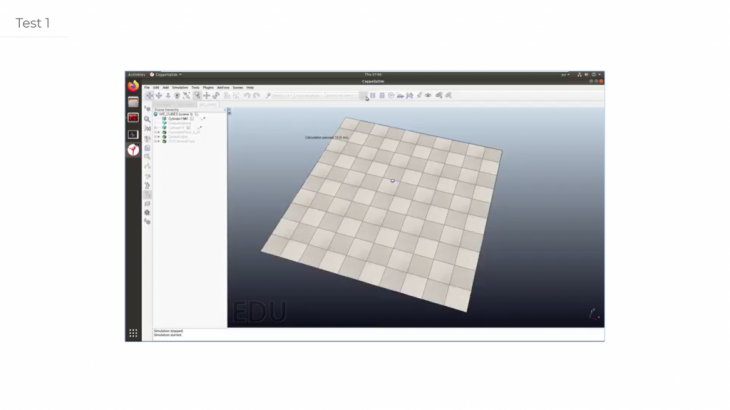Screen dimensions: 730x410
Task: Open the Show Applications grid
Action: tap(133, 333)
